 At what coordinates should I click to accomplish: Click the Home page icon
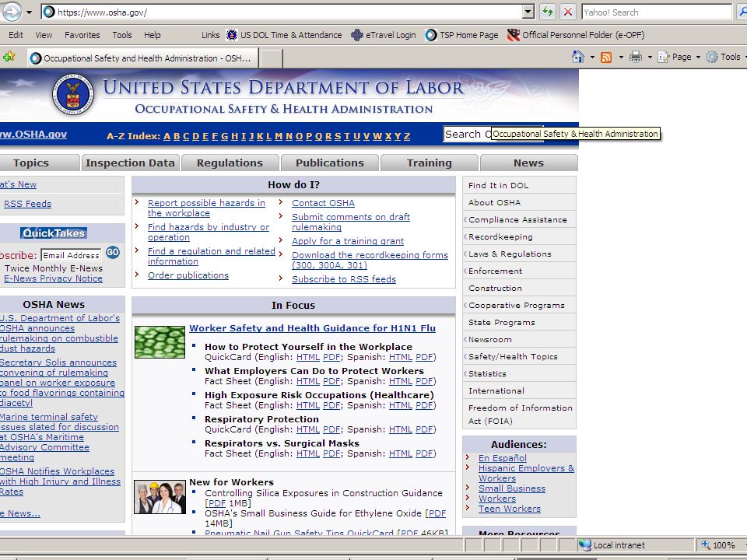point(578,57)
